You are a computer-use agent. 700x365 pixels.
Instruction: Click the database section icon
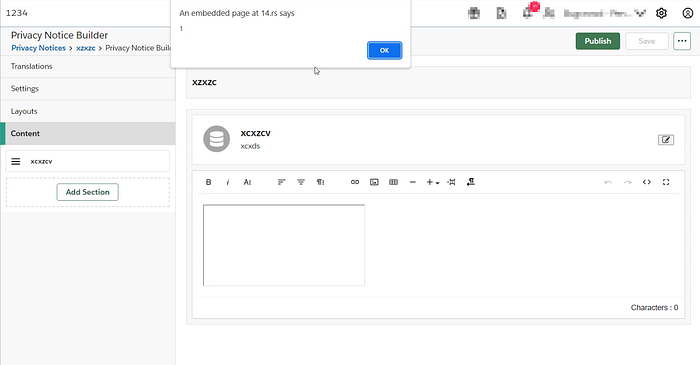point(217,139)
